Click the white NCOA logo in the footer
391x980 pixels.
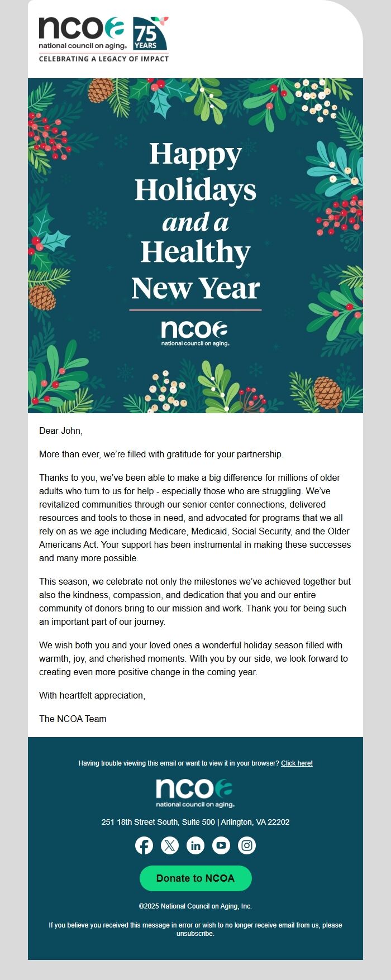[x=195, y=788]
